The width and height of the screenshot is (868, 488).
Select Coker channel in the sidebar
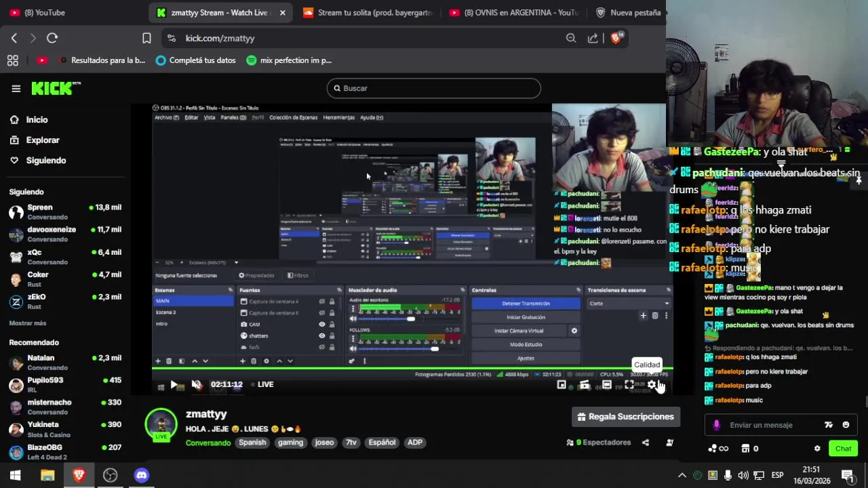(65, 279)
